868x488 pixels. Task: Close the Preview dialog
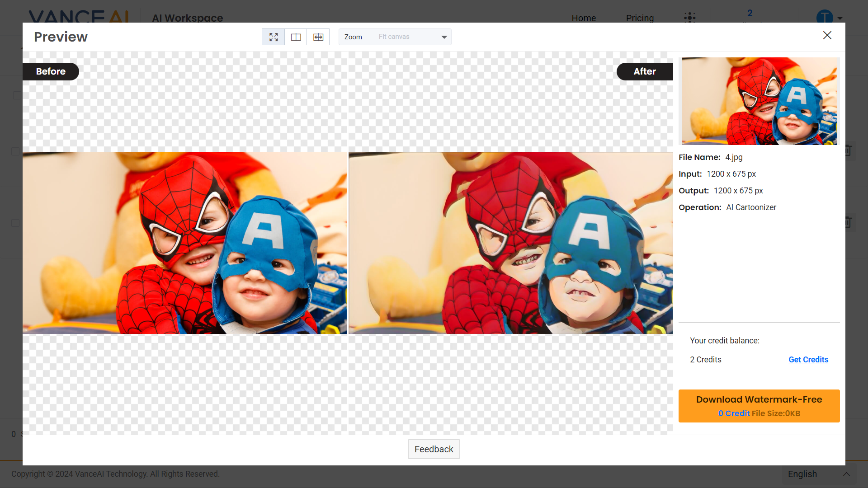click(x=827, y=35)
